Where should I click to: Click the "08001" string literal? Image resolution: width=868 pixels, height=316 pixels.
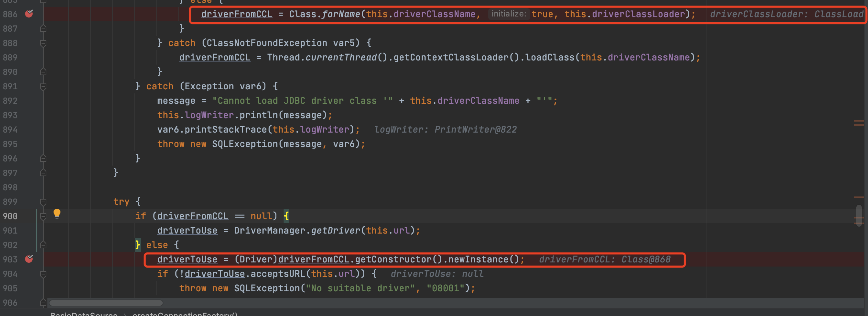[445, 288]
